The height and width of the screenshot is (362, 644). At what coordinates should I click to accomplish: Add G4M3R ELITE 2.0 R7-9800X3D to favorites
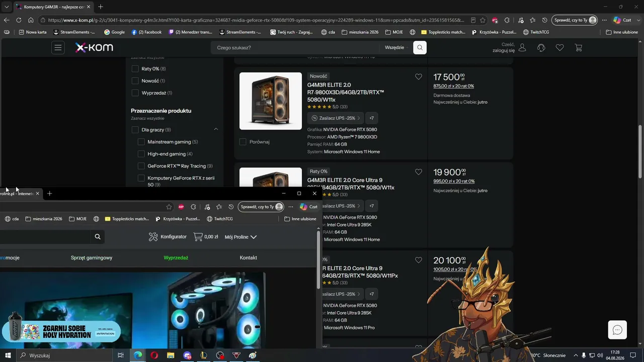[x=419, y=77]
